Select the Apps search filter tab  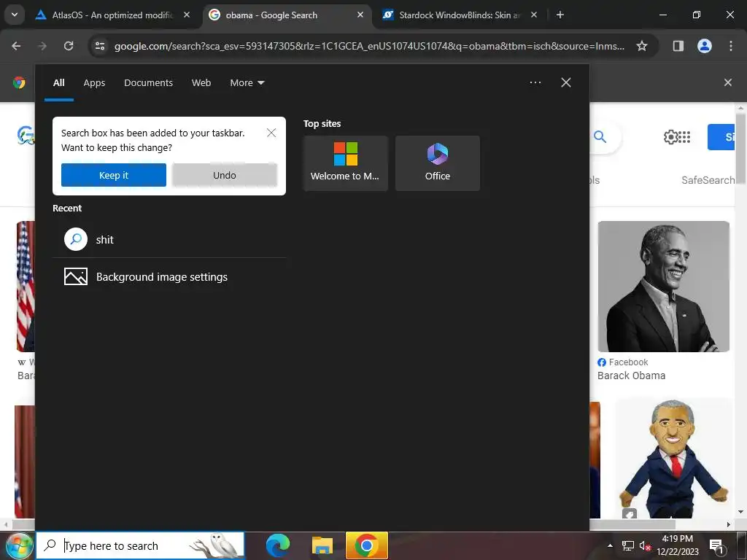click(94, 83)
